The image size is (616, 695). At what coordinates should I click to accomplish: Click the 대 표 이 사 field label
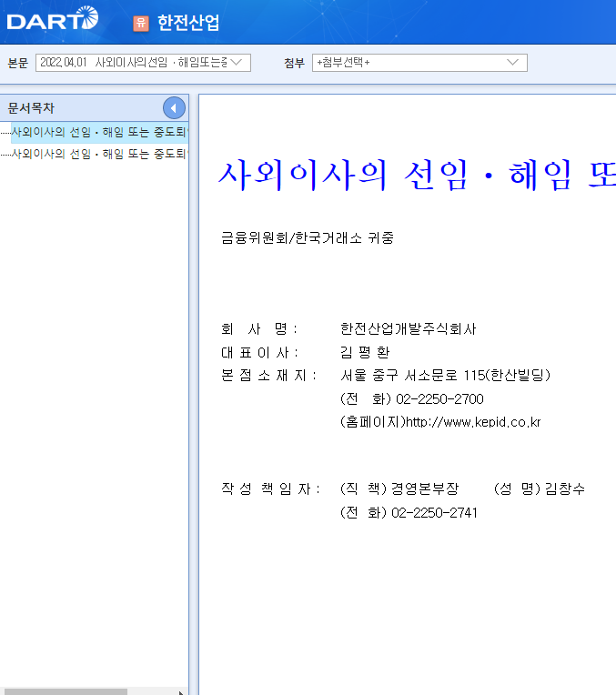click(260, 352)
